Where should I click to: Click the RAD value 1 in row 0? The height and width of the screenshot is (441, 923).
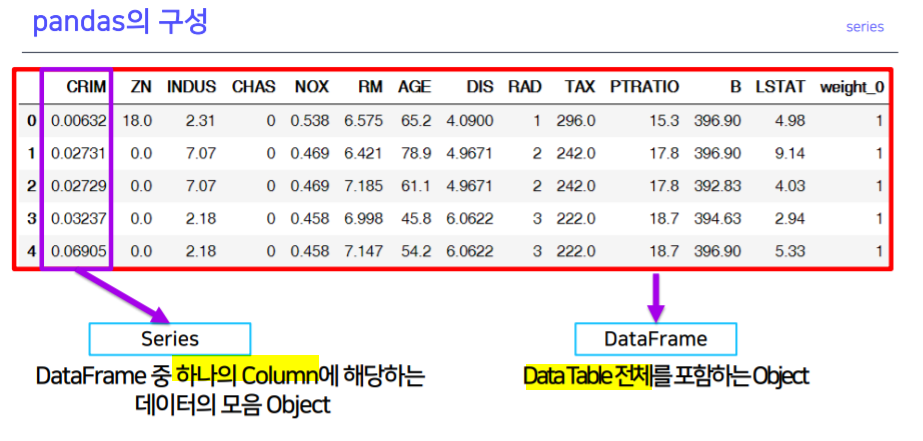click(x=536, y=121)
